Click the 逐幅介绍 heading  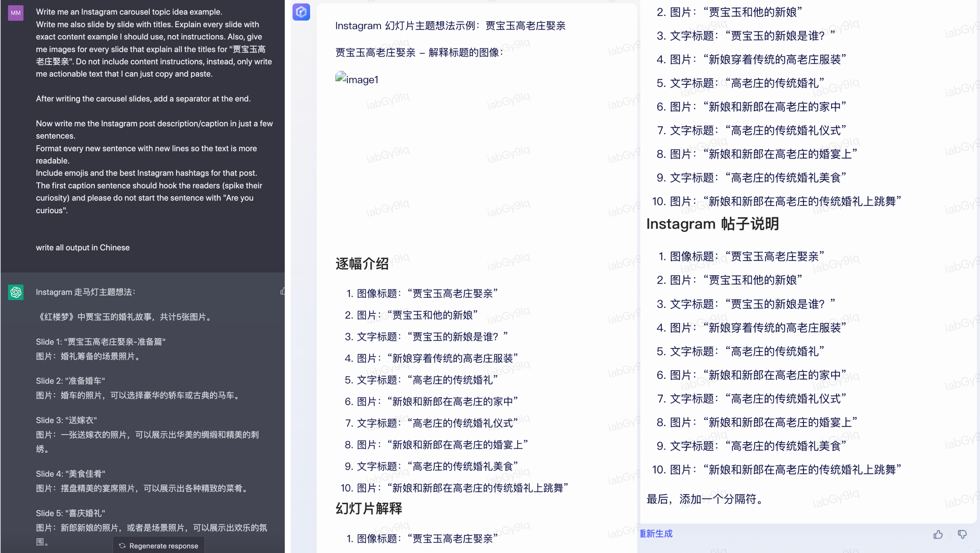362,264
